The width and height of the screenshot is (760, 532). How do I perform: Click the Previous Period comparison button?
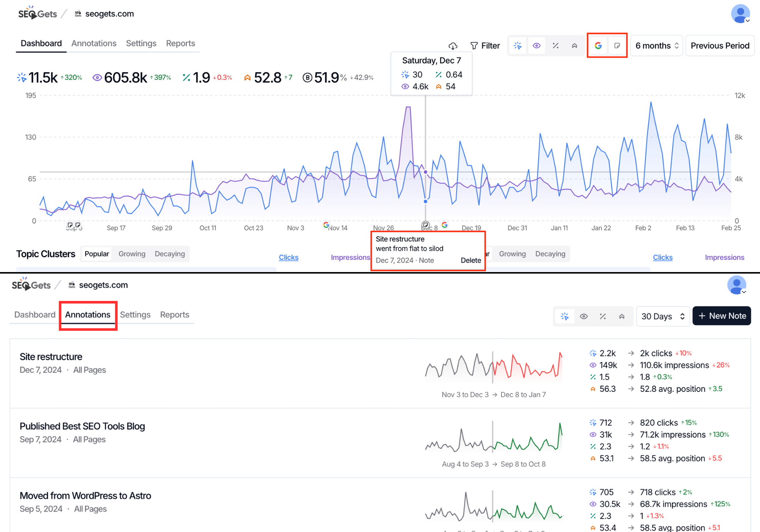(x=719, y=46)
